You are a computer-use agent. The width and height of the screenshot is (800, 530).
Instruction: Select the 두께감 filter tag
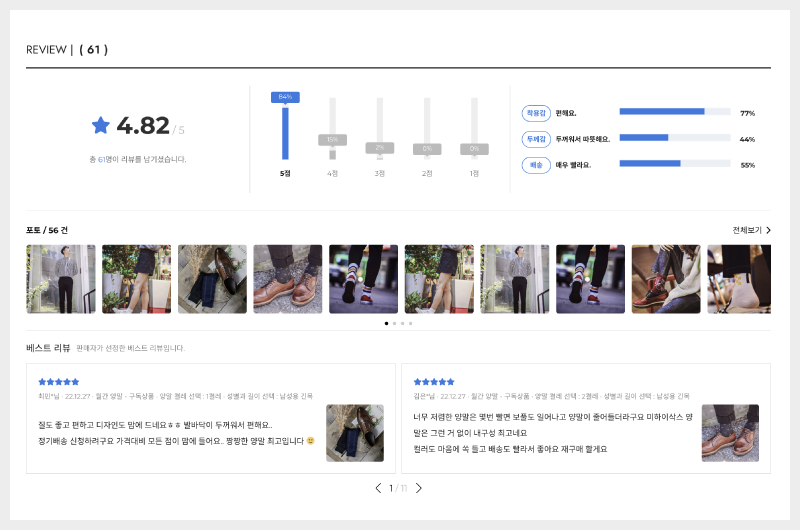tap(536, 139)
